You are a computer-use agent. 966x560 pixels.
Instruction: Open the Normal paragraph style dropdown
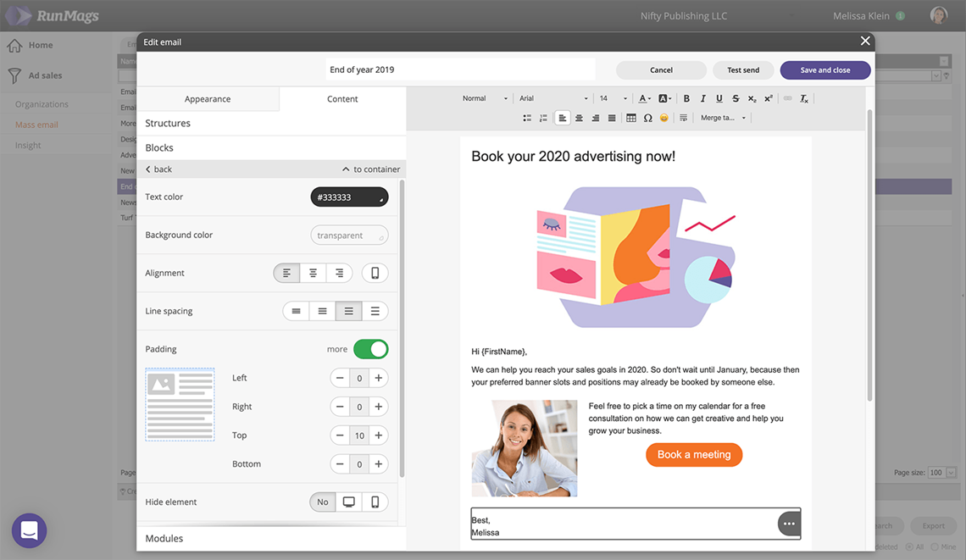click(485, 98)
